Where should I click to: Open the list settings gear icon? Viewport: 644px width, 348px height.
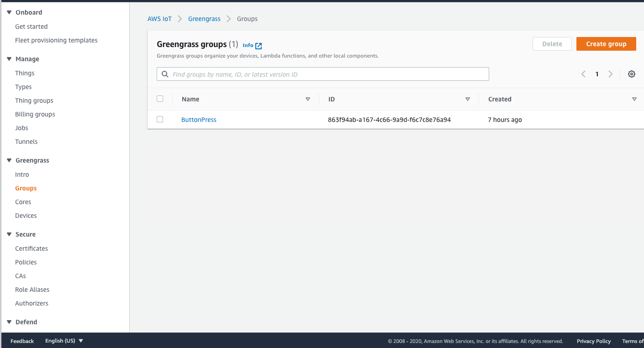(x=631, y=74)
